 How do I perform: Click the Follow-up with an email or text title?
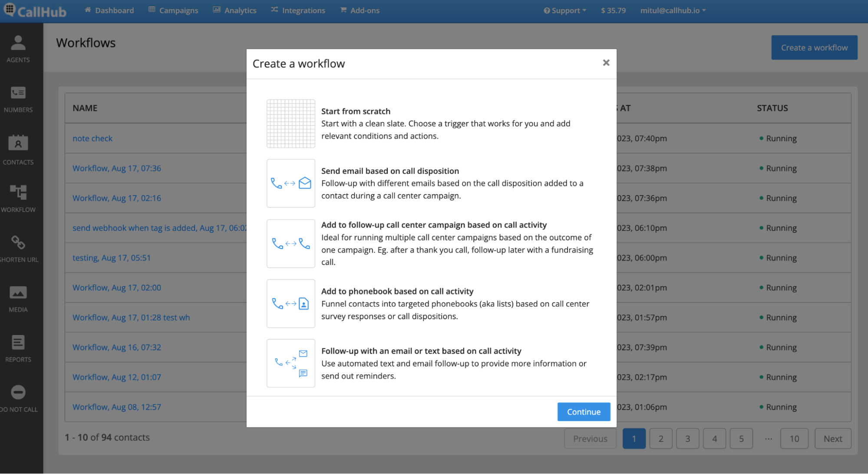[421, 351]
